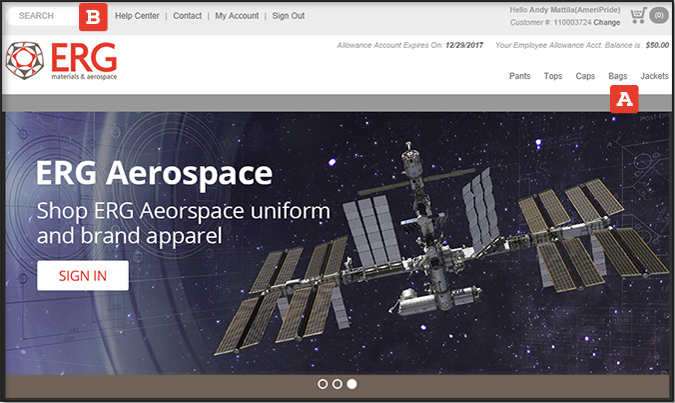Click the red A callout marker
The image size is (675, 403).
pos(625,99)
